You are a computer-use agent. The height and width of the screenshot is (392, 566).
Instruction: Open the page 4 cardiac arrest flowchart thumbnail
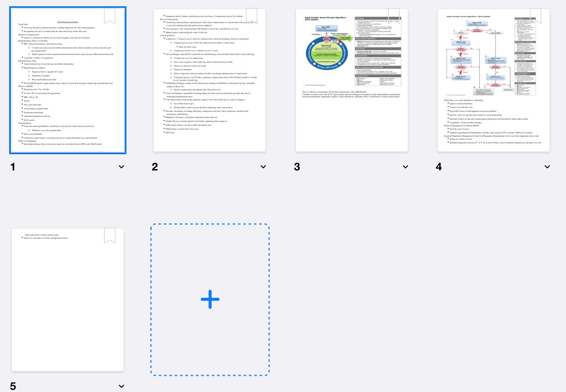click(494, 80)
